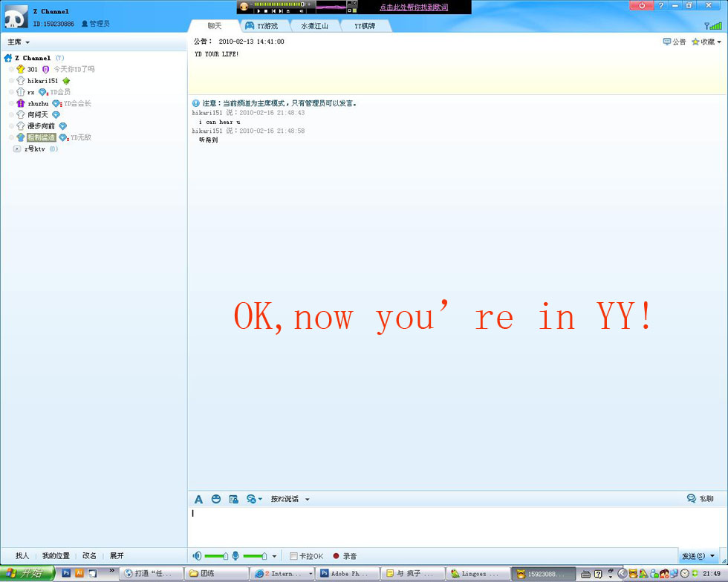This screenshot has height=582, width=728.
Task: Toggle the 卡拉OK checkbox
Action: [293, 556]
